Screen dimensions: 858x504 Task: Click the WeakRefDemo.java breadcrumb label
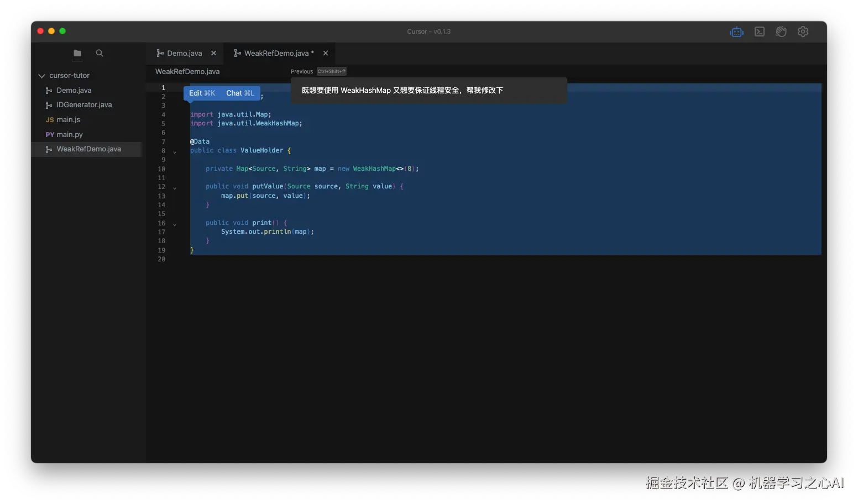coord(187,71)
